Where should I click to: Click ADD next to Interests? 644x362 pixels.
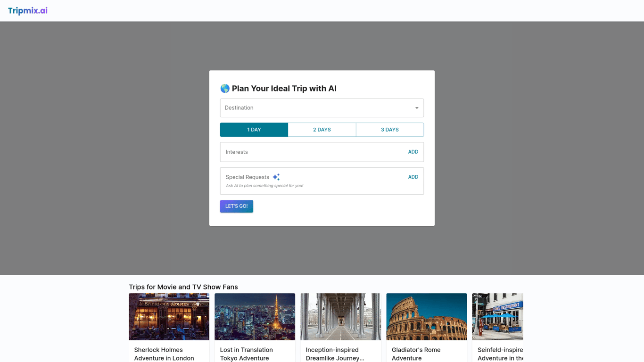(413, 152)
